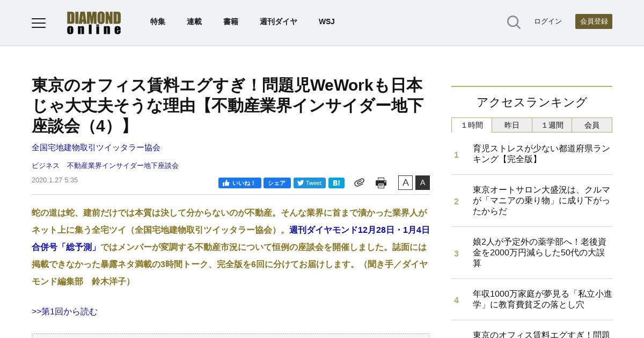The width and height of the screenshot is (644, 338).
Task: Click the 会員登録 button
Action: click(594, 21)
